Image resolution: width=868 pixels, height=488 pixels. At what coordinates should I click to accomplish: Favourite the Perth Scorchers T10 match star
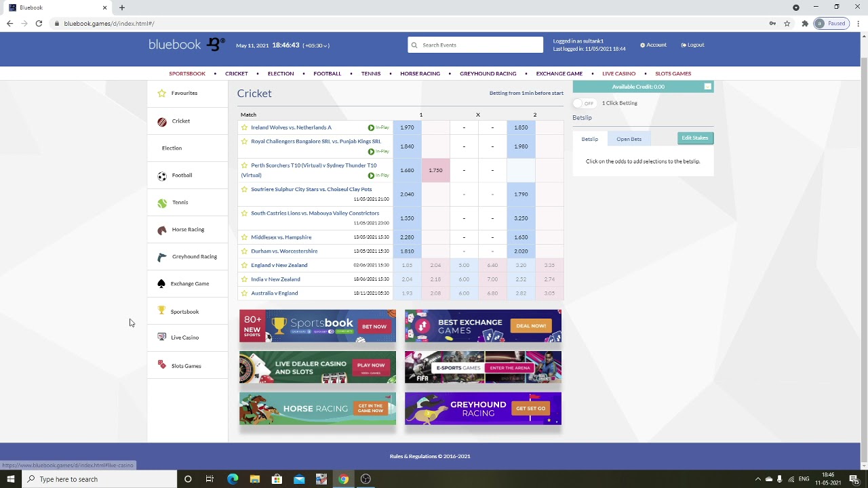[x=244, y=165]
